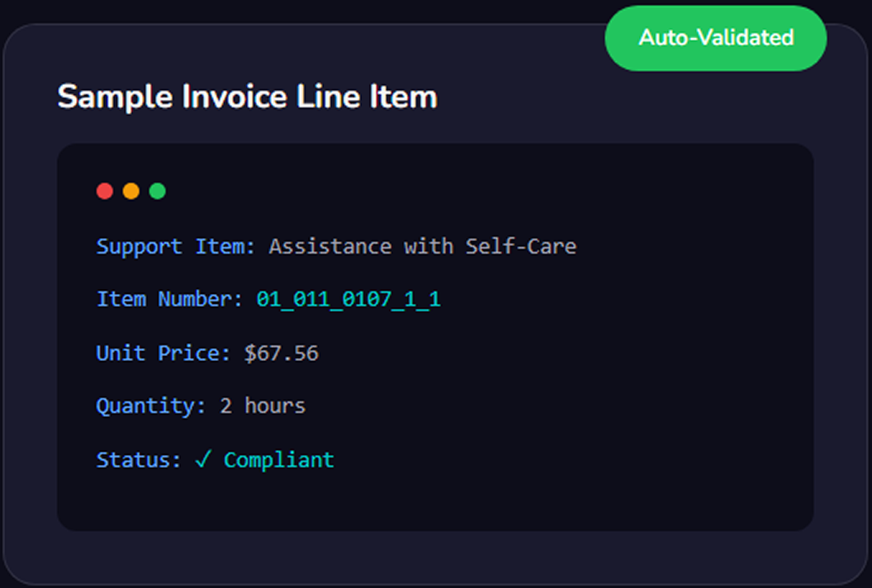
Task: Click the green window dot
Action: click(158, 192)
